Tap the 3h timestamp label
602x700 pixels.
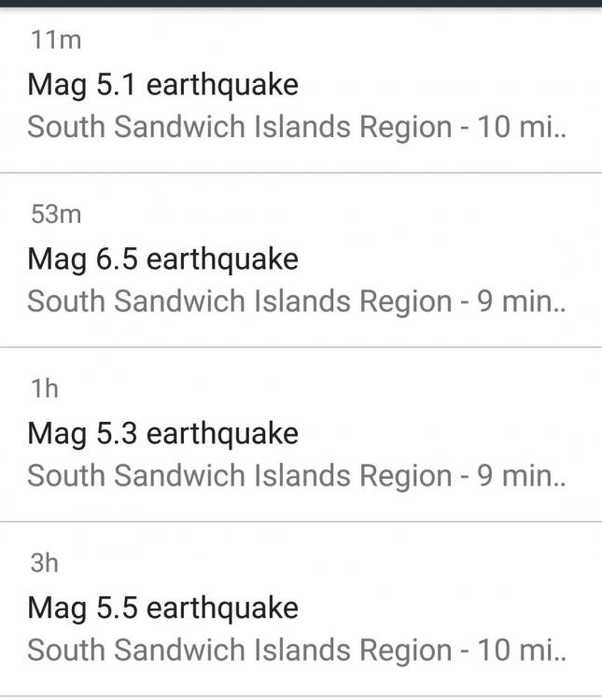pyautogui.click(x=44, y=563)
